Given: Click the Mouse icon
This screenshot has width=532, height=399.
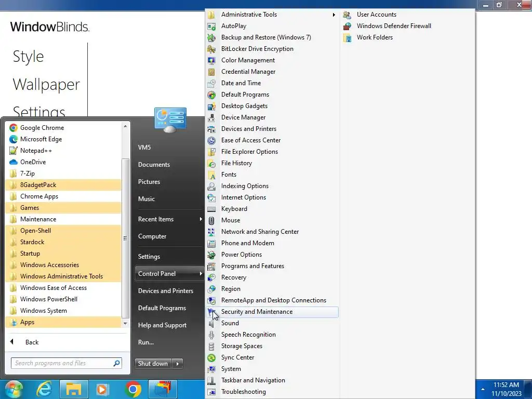Looking at the screenshot, I should (x=211, y=220).
